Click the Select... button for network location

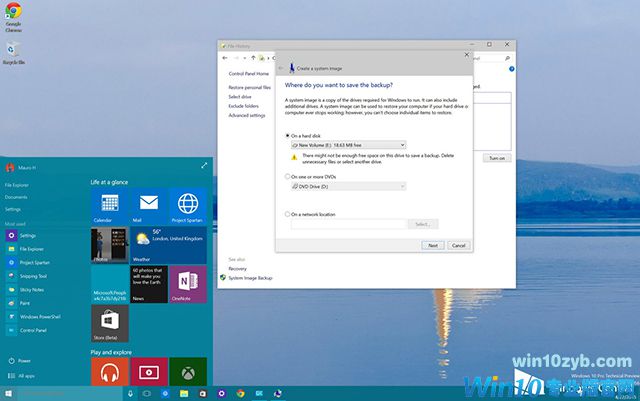pos(423,224)
